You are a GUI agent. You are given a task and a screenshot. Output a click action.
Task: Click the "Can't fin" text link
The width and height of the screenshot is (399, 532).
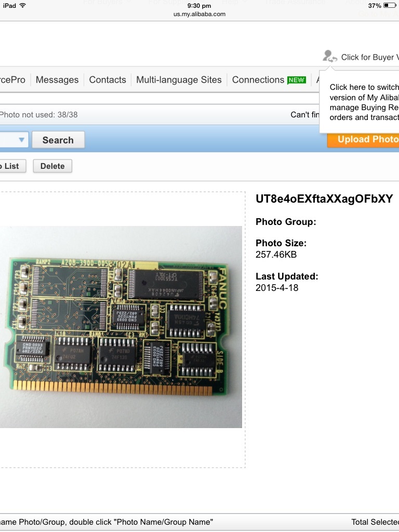tap(304, 115)
